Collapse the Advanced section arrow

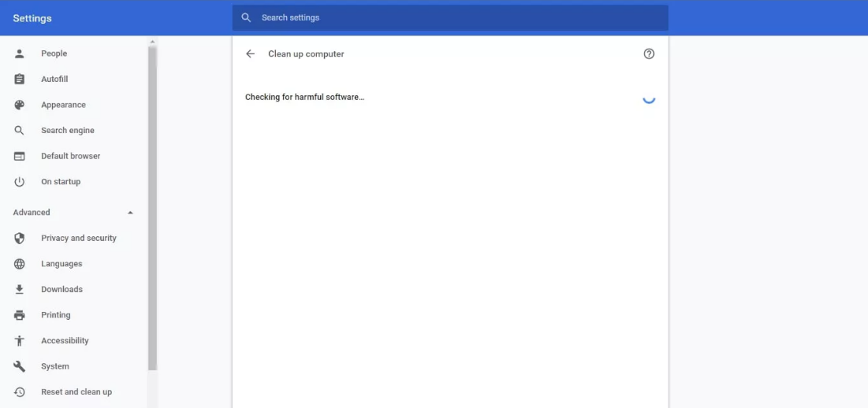coord(130,213)
